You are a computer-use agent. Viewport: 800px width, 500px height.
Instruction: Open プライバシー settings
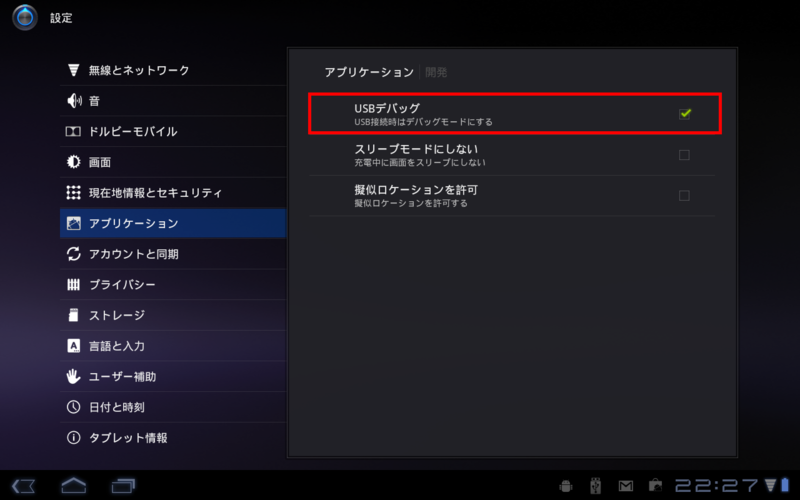[173, 284]
